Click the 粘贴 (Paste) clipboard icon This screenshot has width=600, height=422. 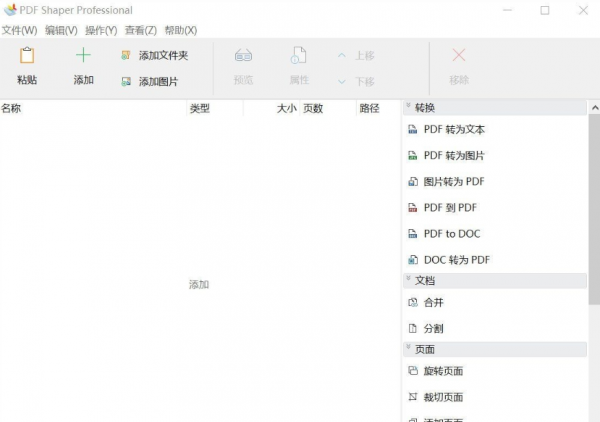click(x=27, y=55)
